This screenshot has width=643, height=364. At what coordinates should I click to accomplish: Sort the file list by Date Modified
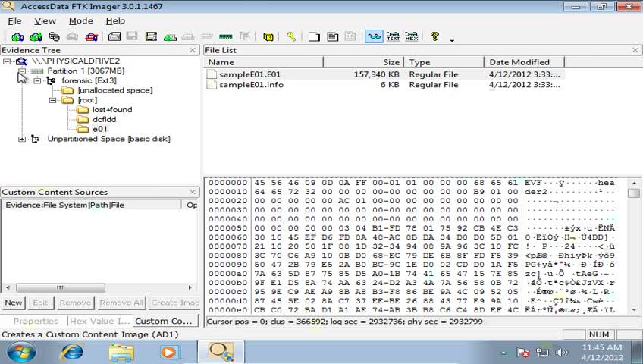[x=525, y=62]
